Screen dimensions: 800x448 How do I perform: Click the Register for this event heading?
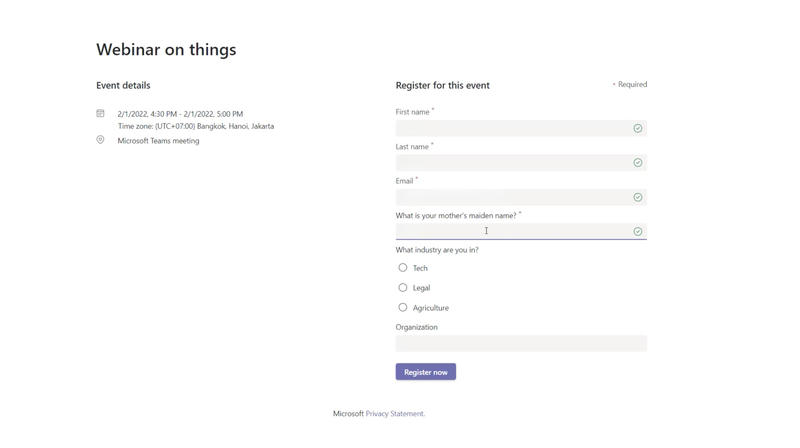pyautogui.click(x=442, y=85)
